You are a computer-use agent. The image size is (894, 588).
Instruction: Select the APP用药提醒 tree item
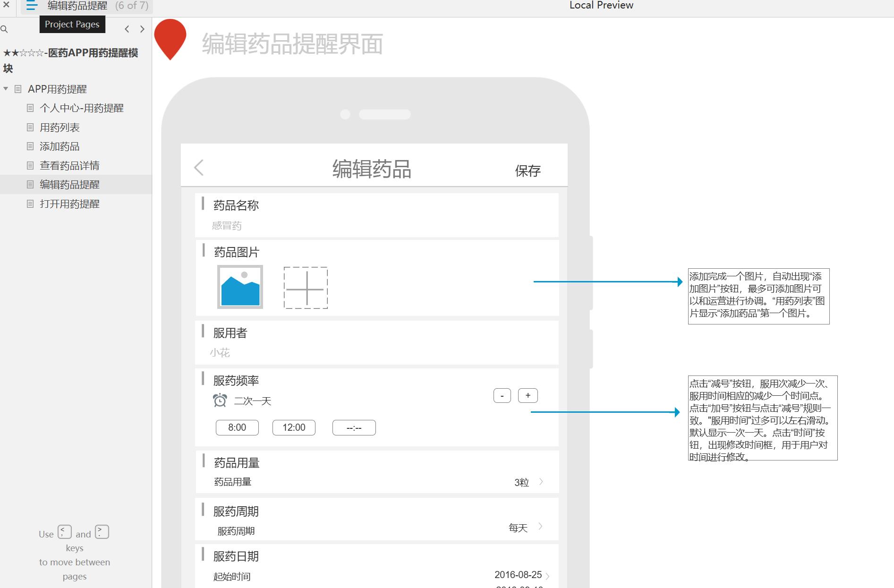click(x=57, y=89)
